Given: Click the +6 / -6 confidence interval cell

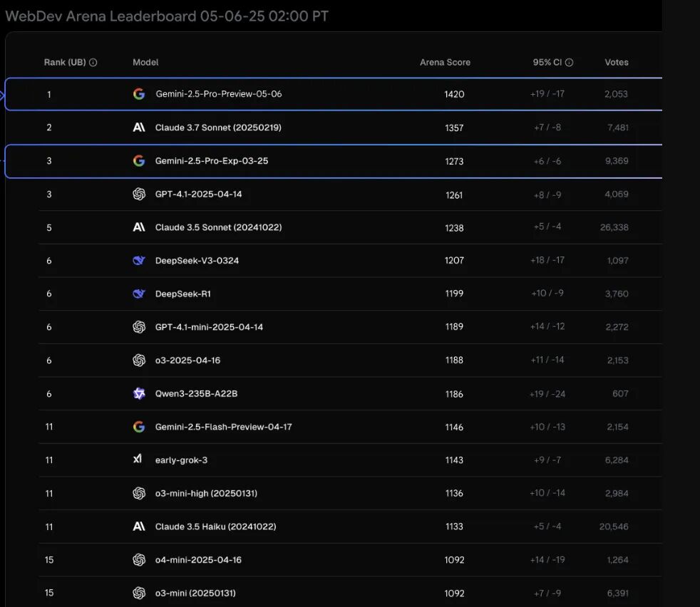Looking at the screenshot, I should click(547, 161).
